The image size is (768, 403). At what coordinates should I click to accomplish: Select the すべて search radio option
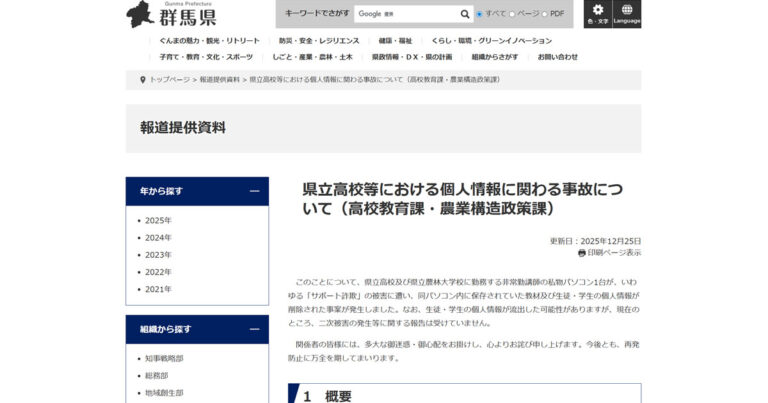(x=480, y=14)
